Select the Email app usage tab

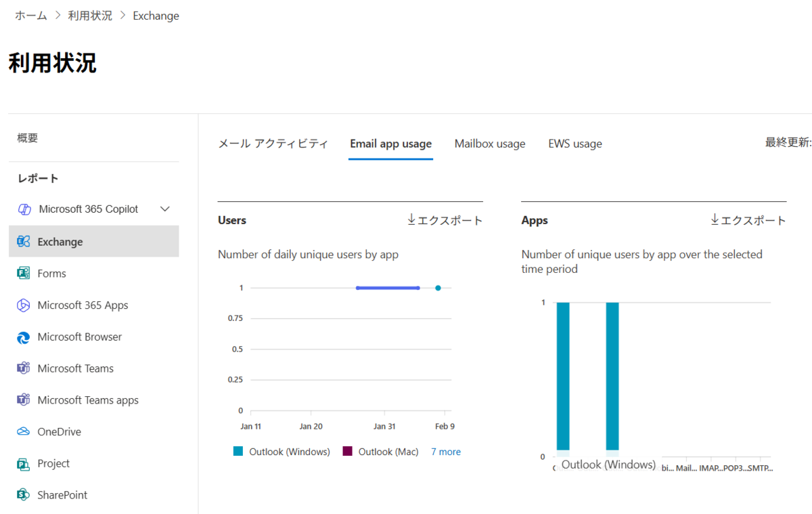(390, 144)
